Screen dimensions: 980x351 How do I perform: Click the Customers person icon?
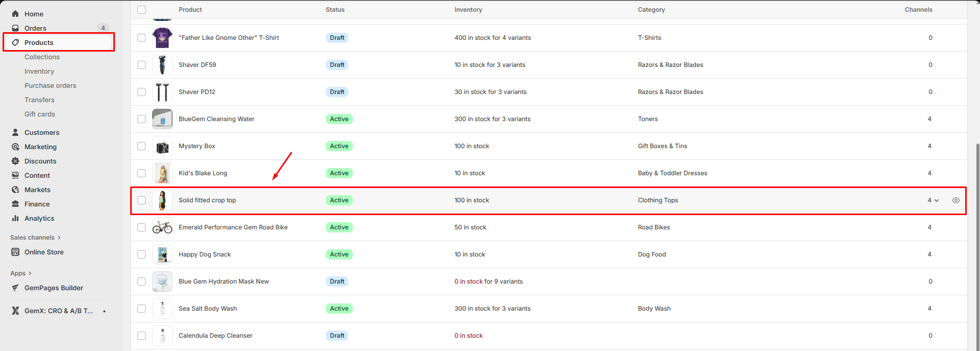pos(15,132)
